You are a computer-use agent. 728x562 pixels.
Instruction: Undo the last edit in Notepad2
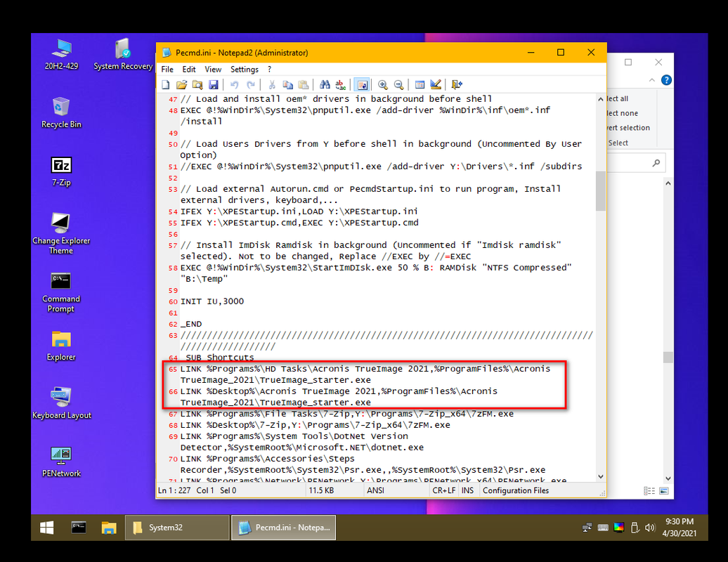[235, 84]
